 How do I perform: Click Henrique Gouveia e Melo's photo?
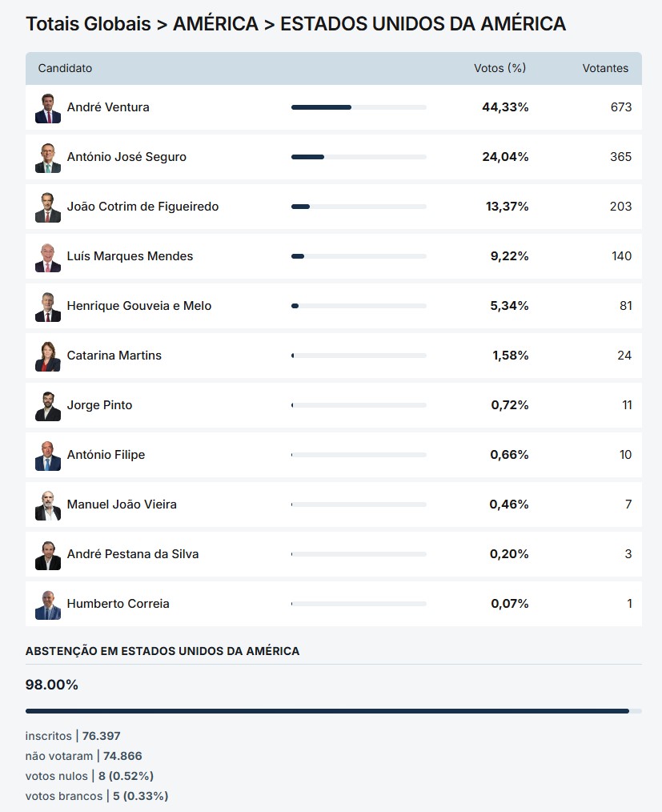click(x=48, y=307)
